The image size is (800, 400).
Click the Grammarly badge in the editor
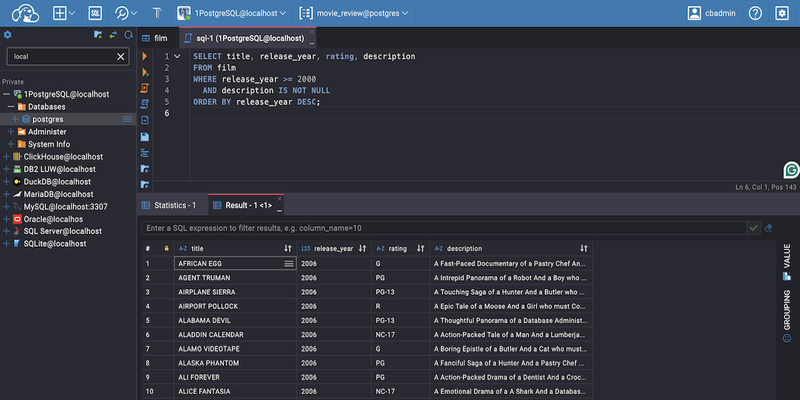791,170
